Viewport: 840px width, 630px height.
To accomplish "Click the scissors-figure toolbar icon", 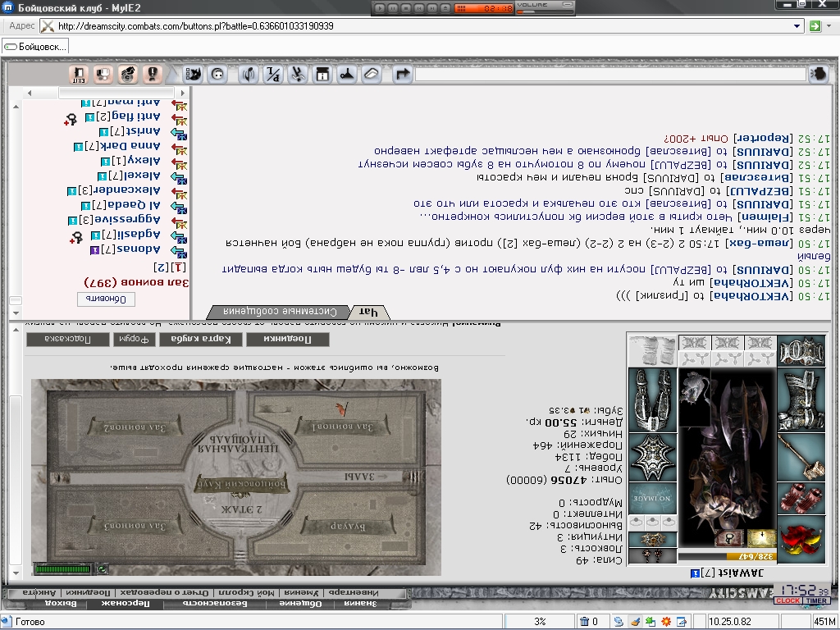I will tap(297, 74).
